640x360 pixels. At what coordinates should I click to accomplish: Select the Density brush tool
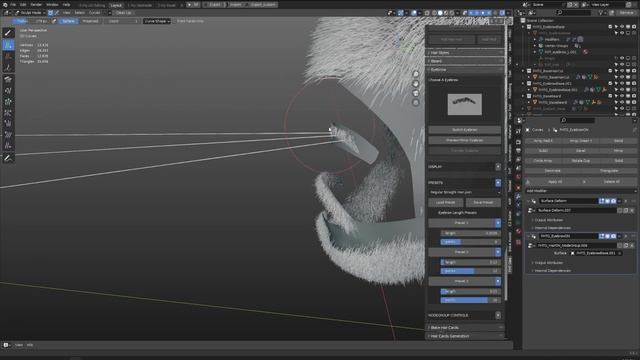pyautogui.click(x=8, y=67)
